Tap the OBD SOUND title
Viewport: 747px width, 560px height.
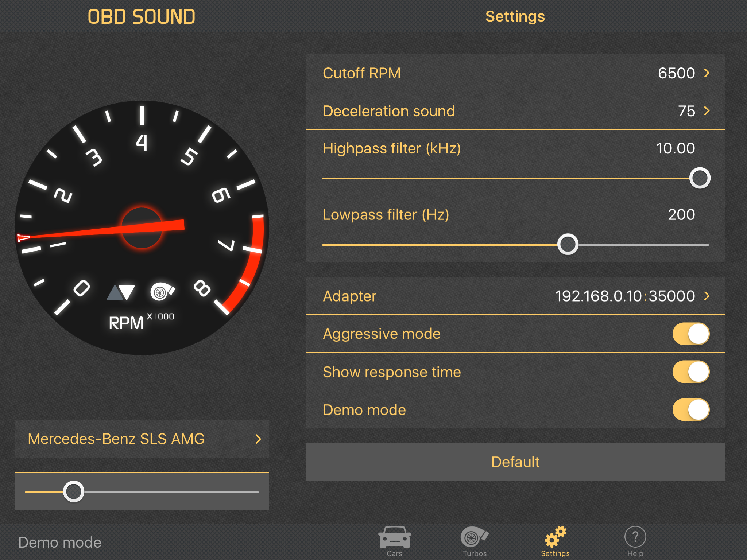pyautogui.click(x=142, y=17)
